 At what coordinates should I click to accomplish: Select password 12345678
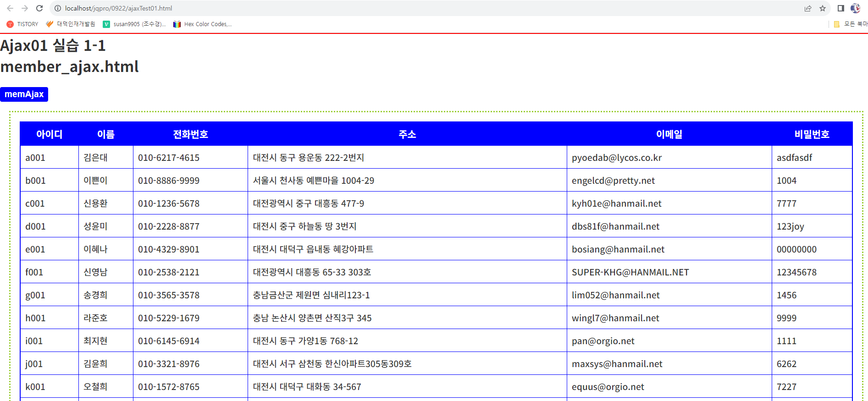(x=796, y=272)
